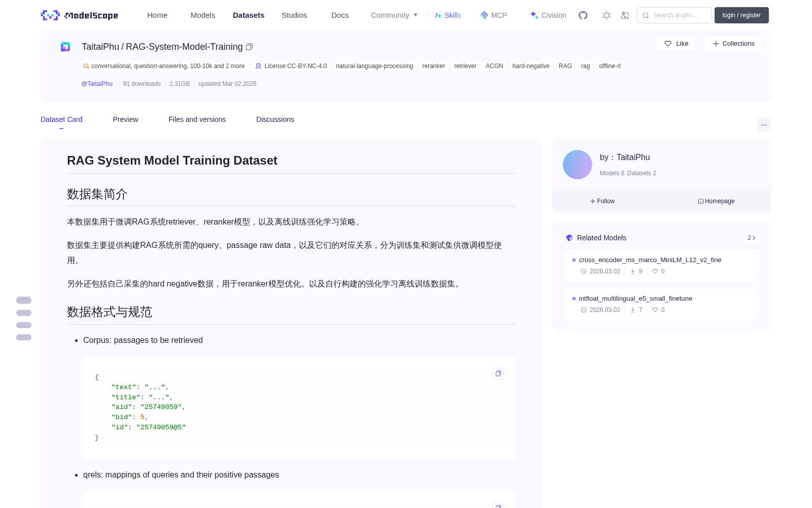
Task: Click the TaitaiPhu namespace in title
Action: tap(100, 47)
